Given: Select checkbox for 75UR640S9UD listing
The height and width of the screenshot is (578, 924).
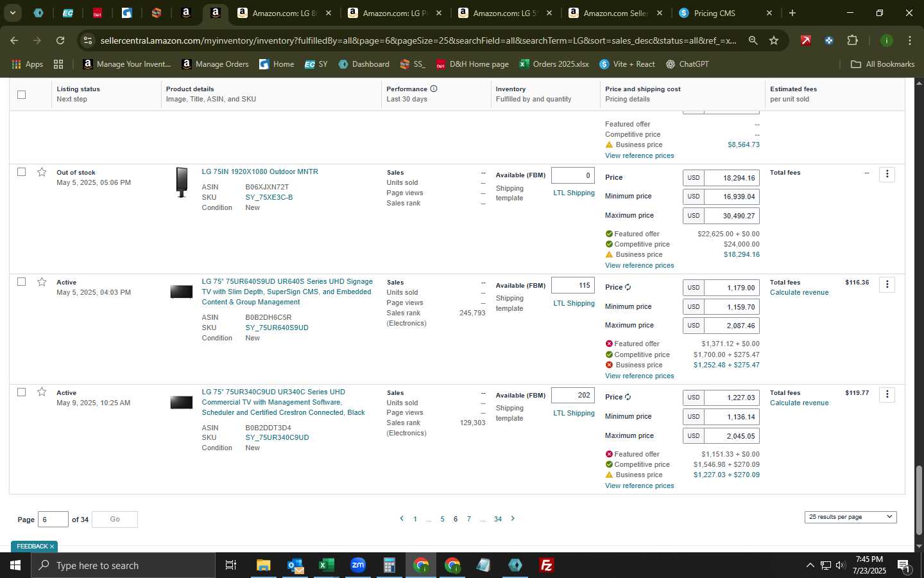Looking at the screenshot, I should (21, 282).
